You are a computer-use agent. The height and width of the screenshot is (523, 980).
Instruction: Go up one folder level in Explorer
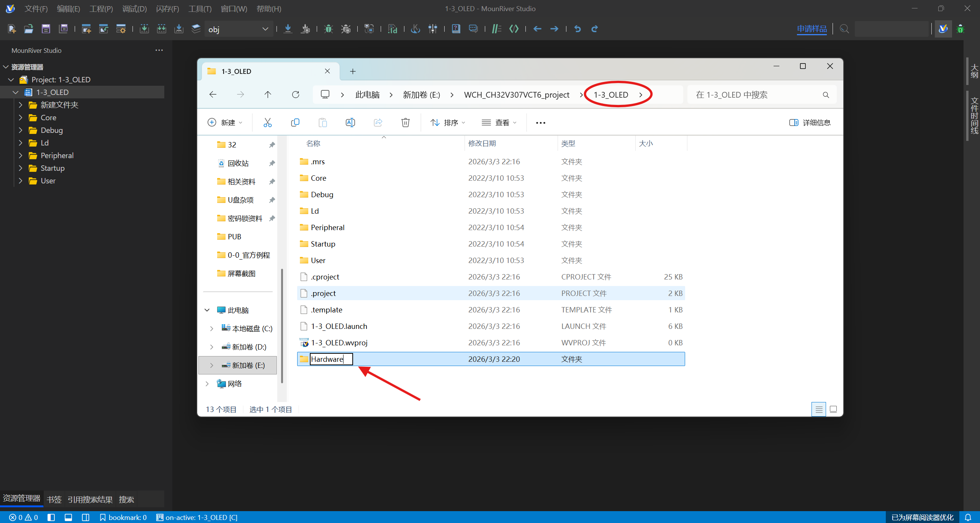tap(268, 95)
